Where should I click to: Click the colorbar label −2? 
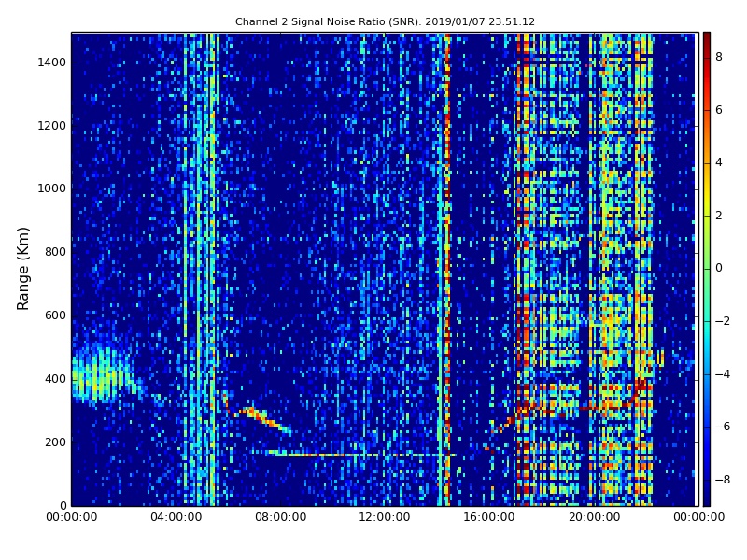[x=722, y=321]
